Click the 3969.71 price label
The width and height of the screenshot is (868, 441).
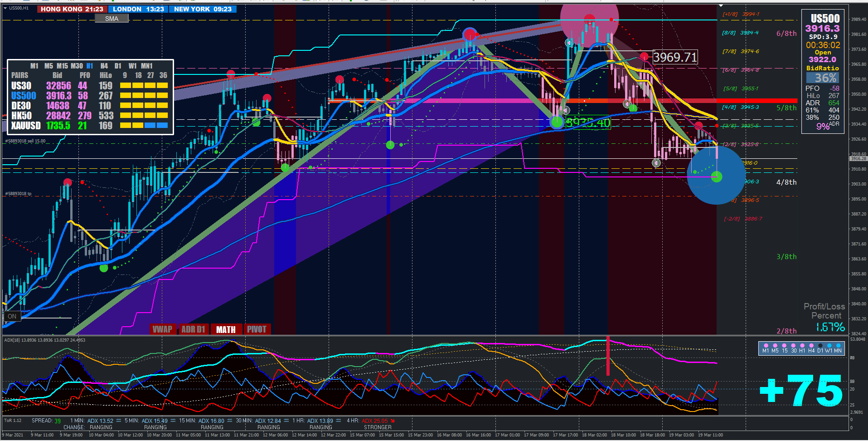click(x=675, y=57)
